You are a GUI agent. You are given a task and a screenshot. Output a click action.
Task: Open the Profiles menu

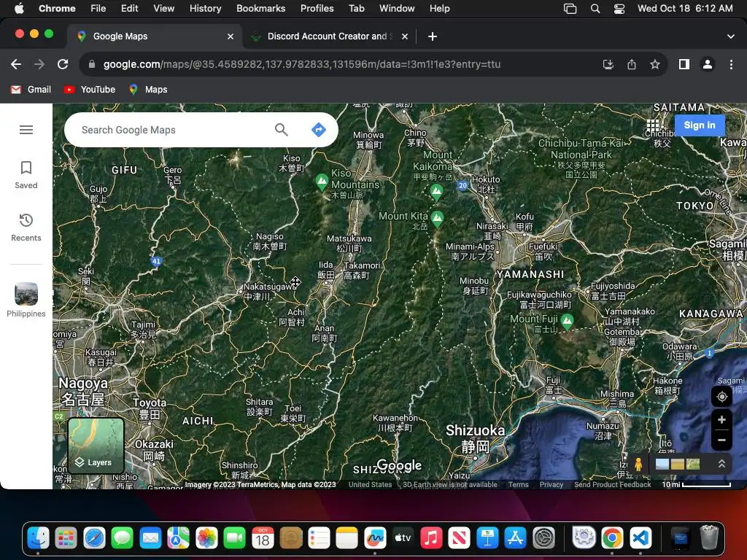click(x=317, y=8)
